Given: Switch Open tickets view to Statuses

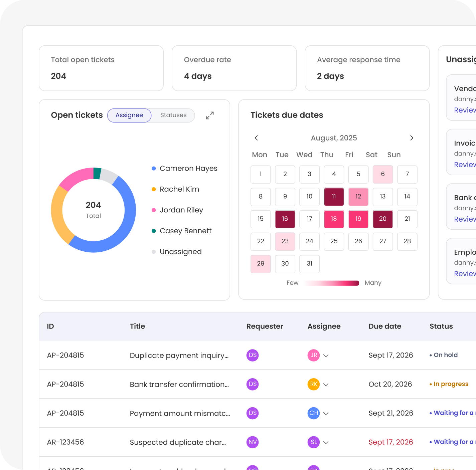Looking at the screenshot, I should 173,115.
